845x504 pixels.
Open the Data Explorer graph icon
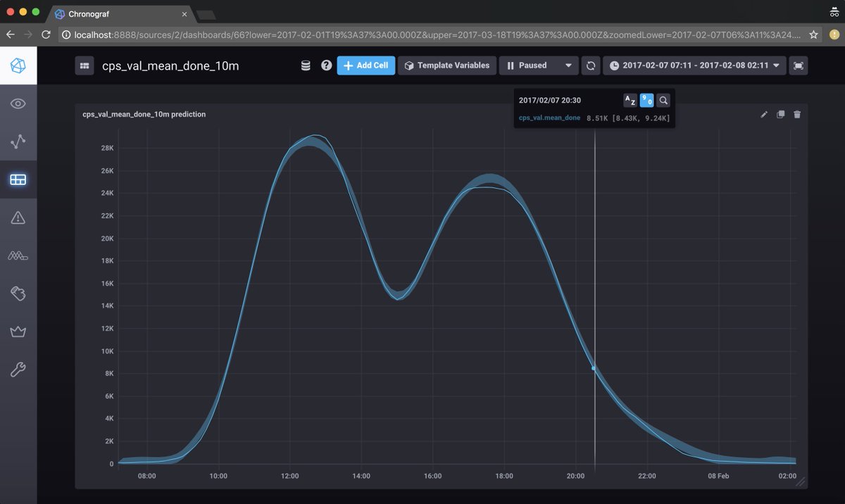tap(18, 141)
